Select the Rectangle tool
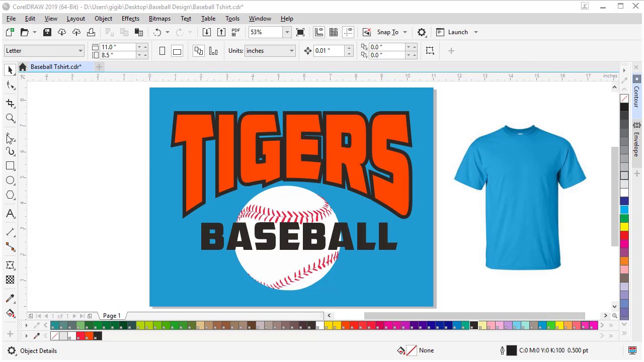Screen dimensions: 644x362 [10, 166]
